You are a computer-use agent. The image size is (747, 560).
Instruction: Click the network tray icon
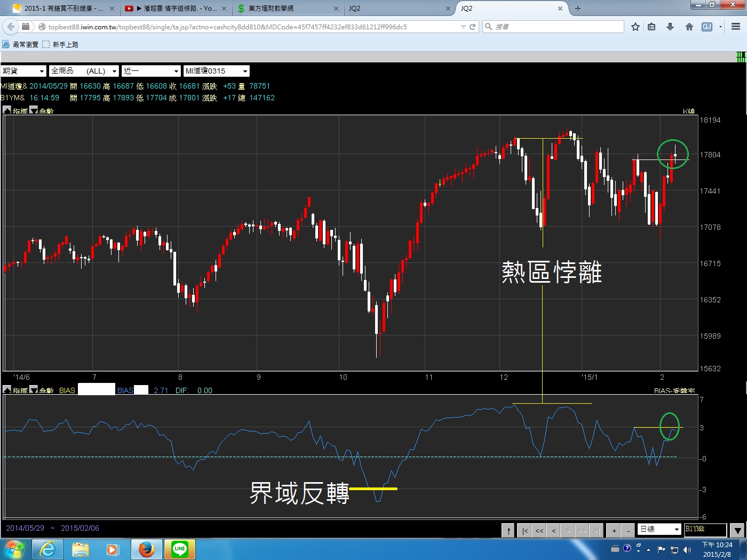(674, 549)
